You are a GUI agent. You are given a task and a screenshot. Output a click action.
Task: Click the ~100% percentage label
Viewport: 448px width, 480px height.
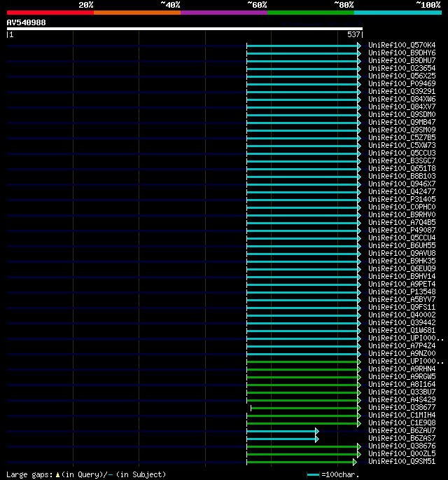[428, 5]
